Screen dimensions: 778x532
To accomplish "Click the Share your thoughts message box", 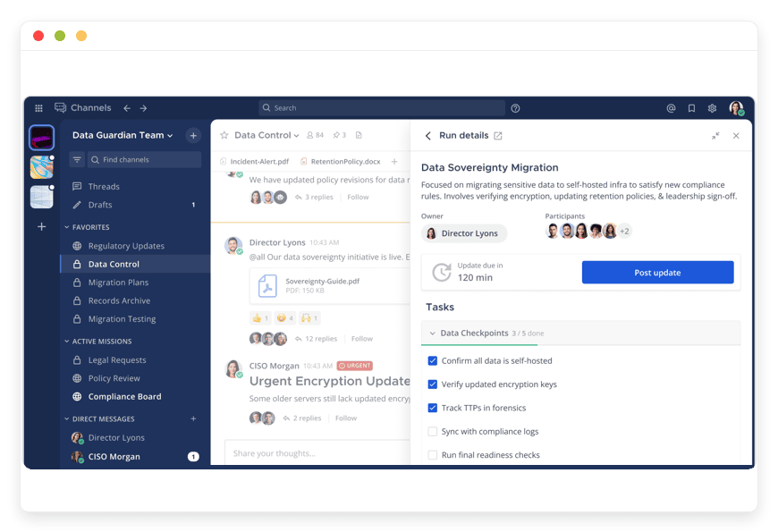I will 317,452.
